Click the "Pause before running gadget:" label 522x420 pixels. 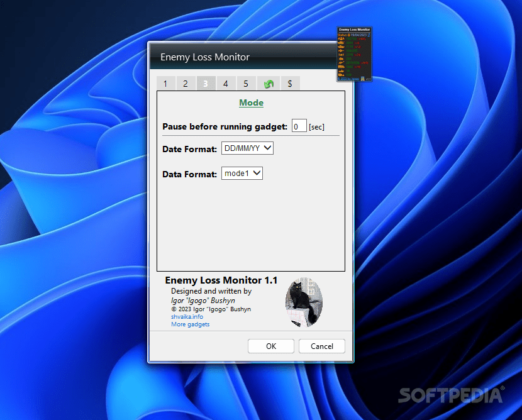click(225, 127)
